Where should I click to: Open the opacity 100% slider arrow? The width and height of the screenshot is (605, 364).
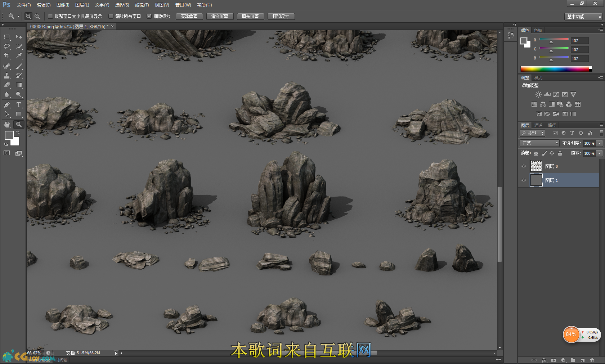[600, 143]
